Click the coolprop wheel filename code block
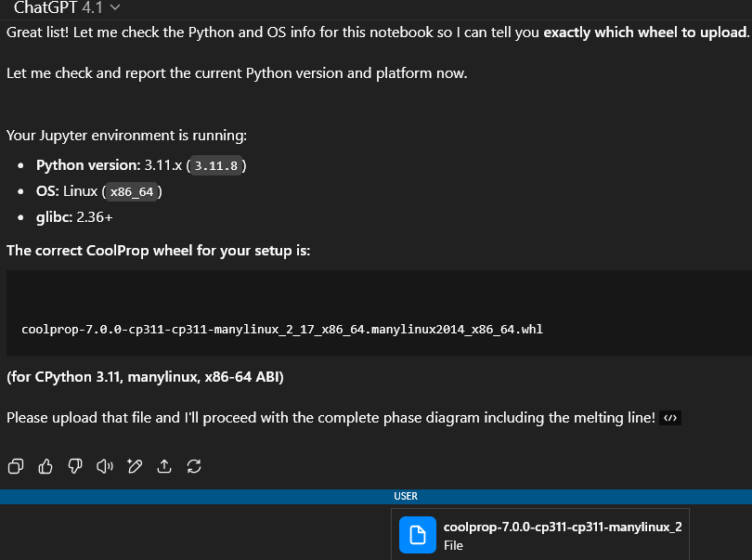This screenshot has height=560, width=752. (x=282, y=329)
